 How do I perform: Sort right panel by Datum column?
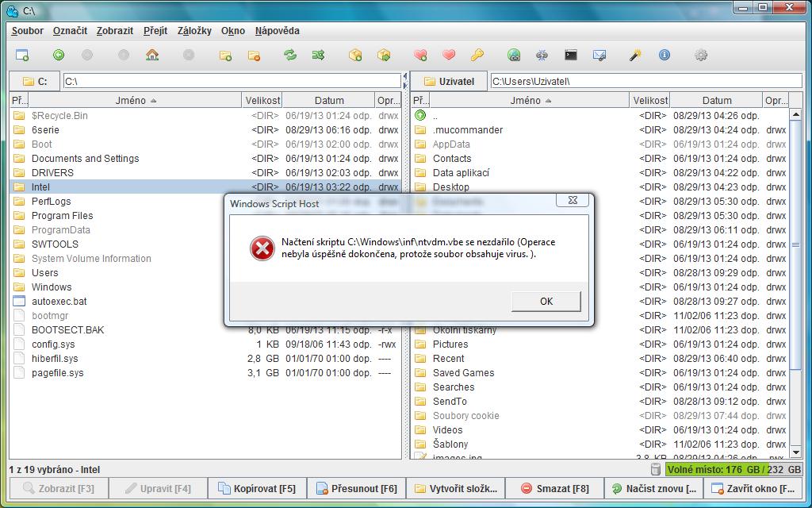pos(717,101)
